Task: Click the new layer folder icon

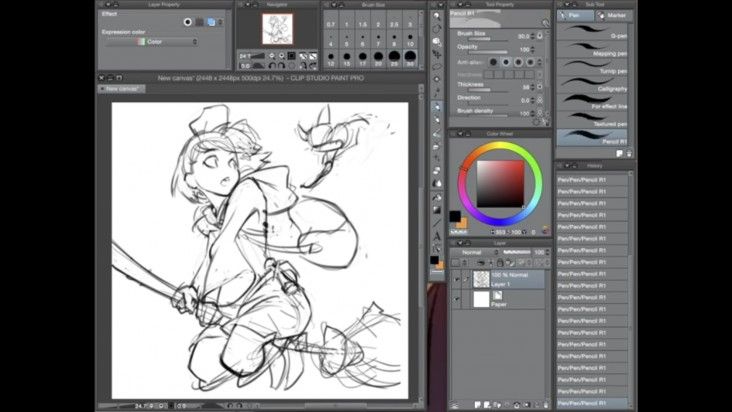Action: point(497,405)
